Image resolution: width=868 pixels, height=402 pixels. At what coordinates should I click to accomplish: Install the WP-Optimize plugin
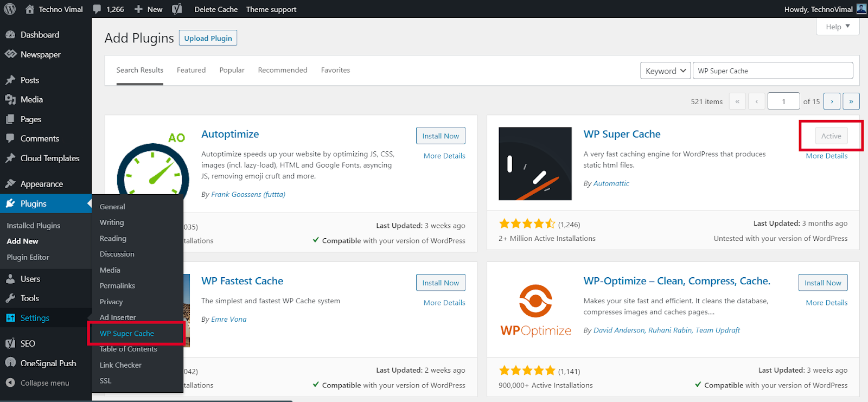(x=822, y=283)
